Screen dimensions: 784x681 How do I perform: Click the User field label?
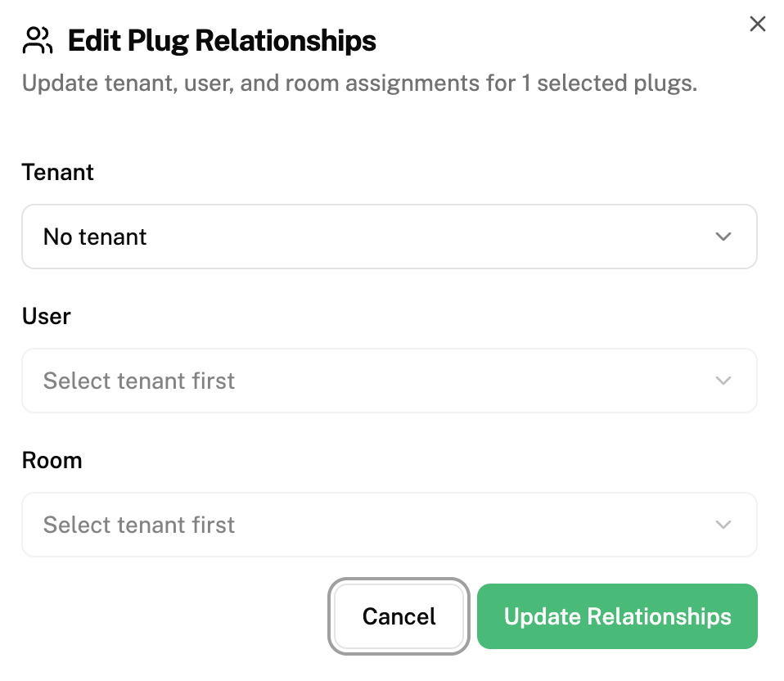pos(46,316)
